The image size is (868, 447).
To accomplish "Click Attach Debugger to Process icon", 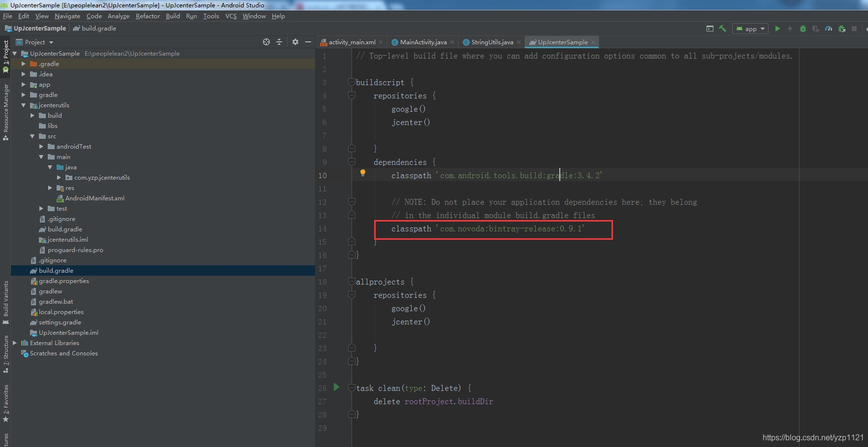I will [841, 29].
